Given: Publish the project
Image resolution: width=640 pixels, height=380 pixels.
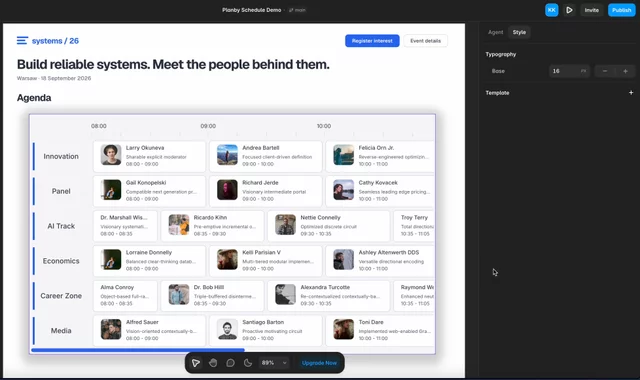Looking at the screenshot, I should click(x=621, y=10).
